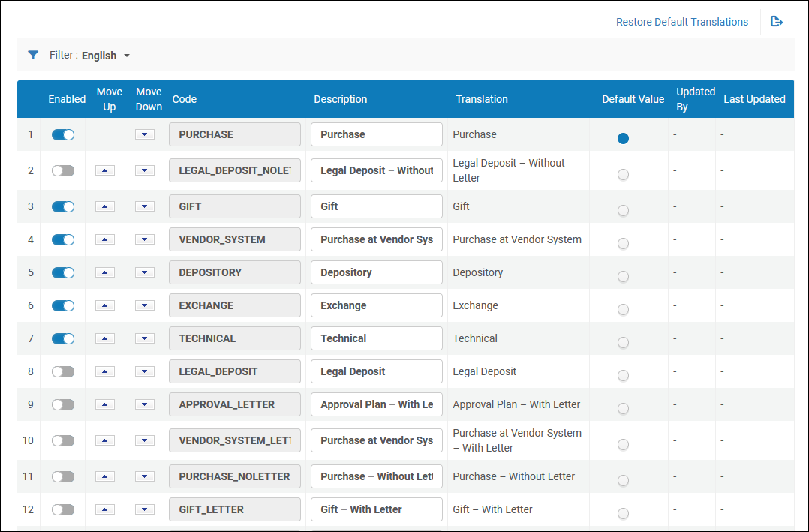Screen dimensions: 809x532
Task: Disable the PURCHASE row toggle
Action: [63, 134]
